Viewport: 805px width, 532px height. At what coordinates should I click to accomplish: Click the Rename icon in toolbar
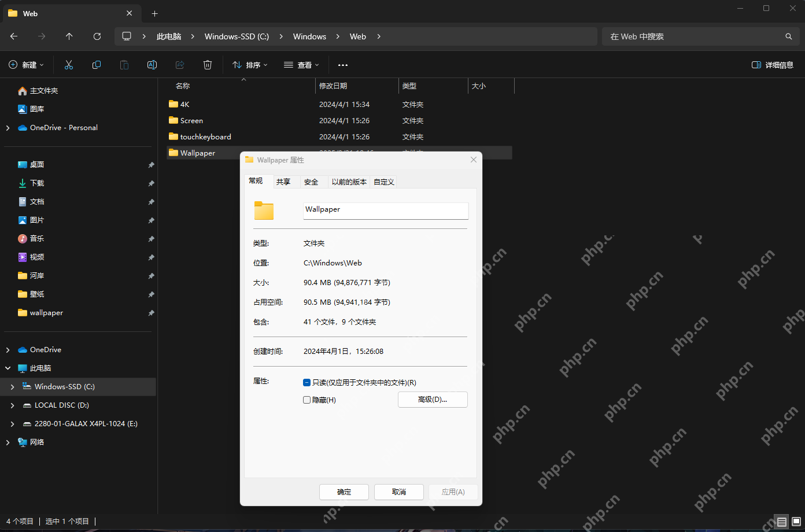pos(152,65)
